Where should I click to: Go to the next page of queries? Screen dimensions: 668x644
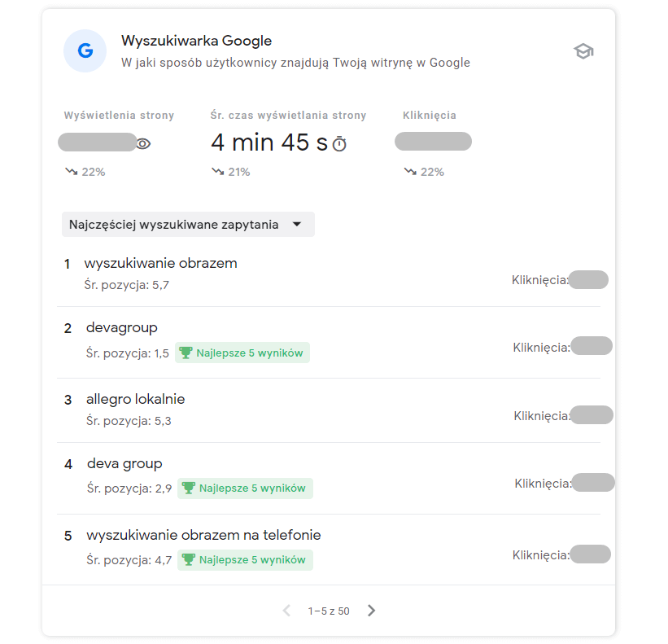point(372,611)
